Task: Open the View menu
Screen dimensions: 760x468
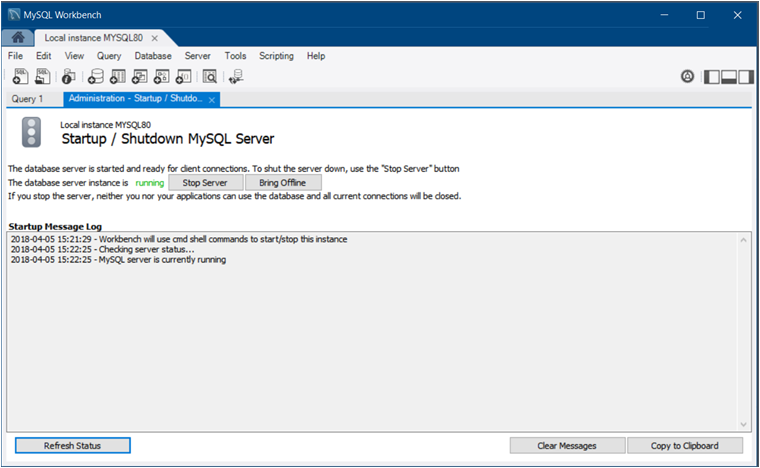Action: point(74,56)
